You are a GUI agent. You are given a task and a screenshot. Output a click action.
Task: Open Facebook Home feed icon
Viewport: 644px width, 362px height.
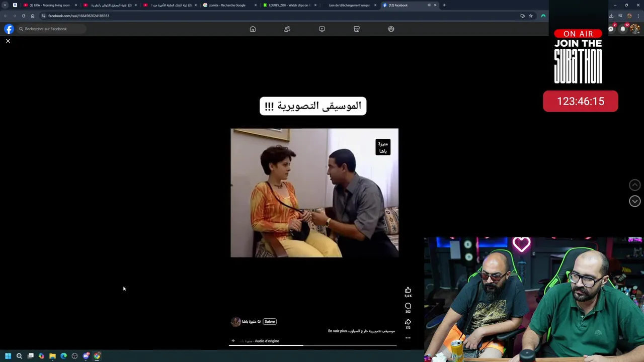[253, 29]
